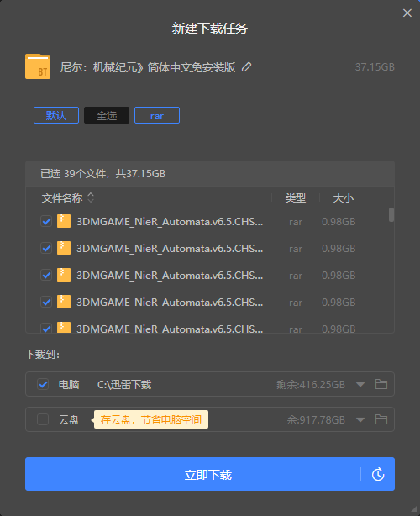Click the task name 尼尔:机械纪元》简体中文免安装版

148,67
